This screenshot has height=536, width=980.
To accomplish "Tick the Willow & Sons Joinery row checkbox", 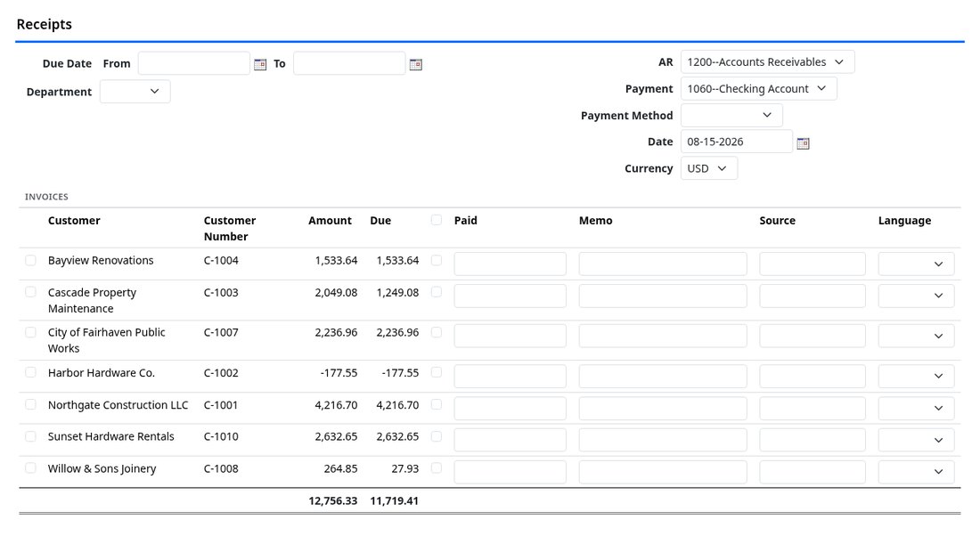I will click(x=30, y=468).
